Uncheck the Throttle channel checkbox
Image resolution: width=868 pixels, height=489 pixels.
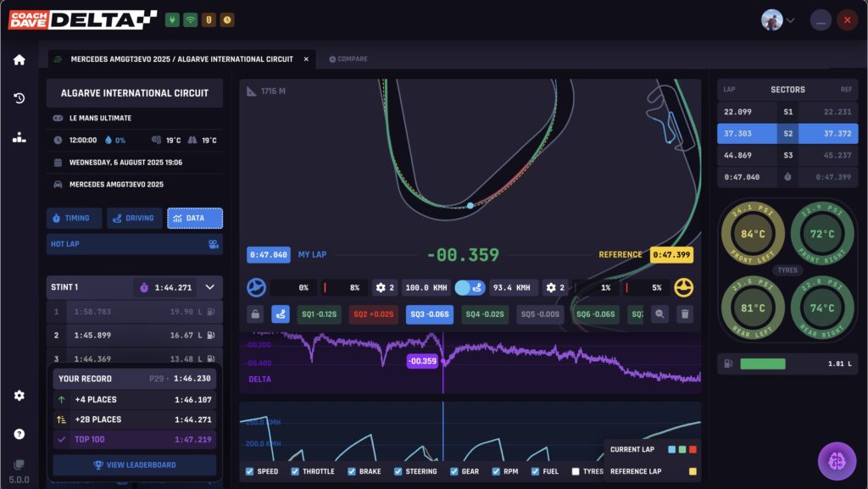tap(295, 471)
